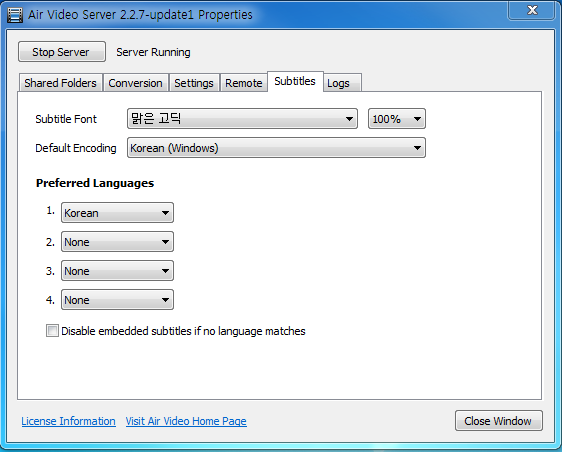Open the Subtitle Font dropdown
Viewport: 562px width, 452px height.
(242, 119)
